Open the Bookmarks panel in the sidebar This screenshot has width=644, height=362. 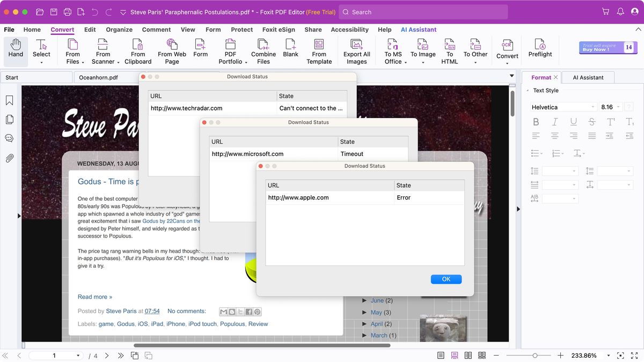click(x=9, y=100)
